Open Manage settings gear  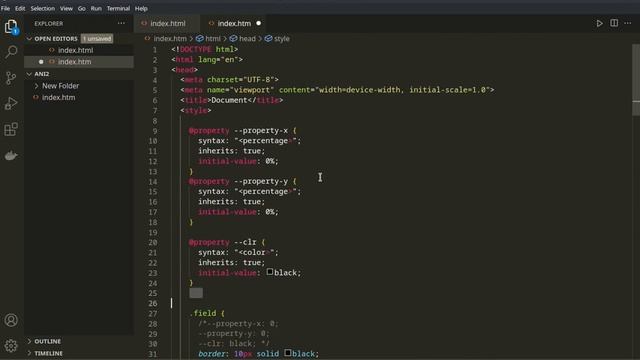pyautogui.click(x=11, y=346)
